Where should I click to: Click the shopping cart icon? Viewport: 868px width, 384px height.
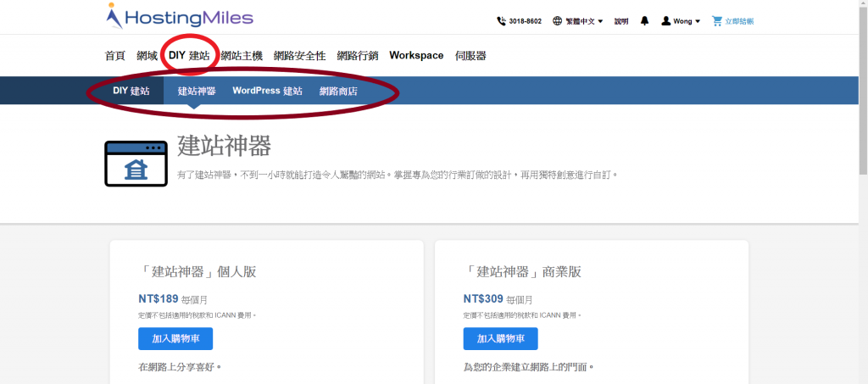(x=717, y=21)
